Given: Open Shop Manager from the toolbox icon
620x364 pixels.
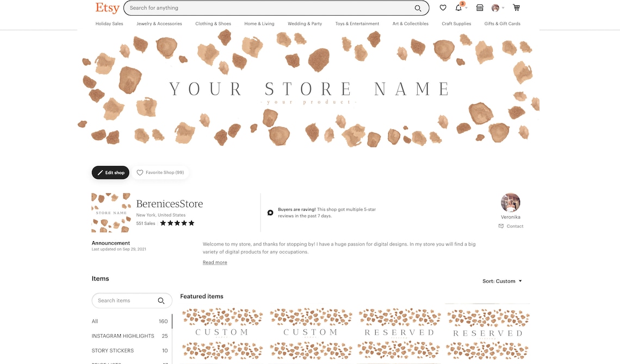Looking at the screenshot, I should 479,8.
